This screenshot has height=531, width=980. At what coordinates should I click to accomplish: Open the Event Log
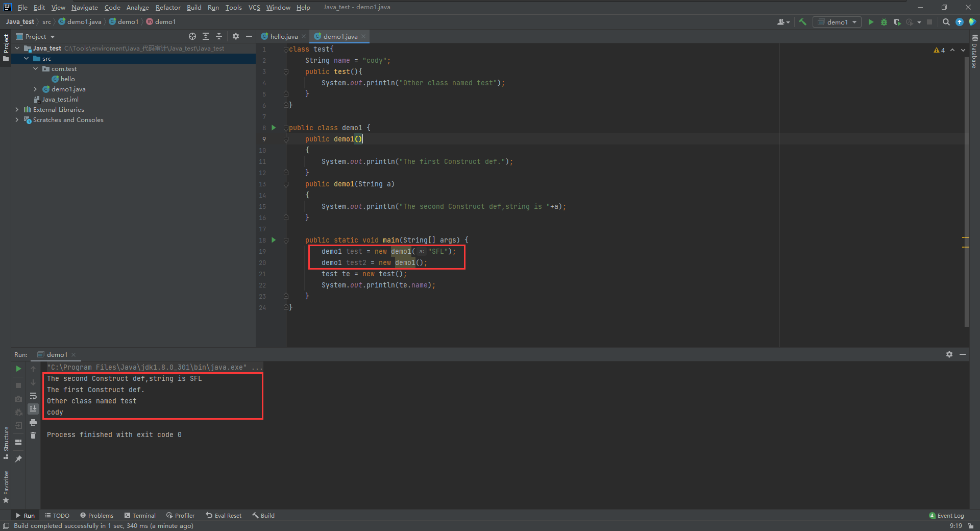[947, 516]
